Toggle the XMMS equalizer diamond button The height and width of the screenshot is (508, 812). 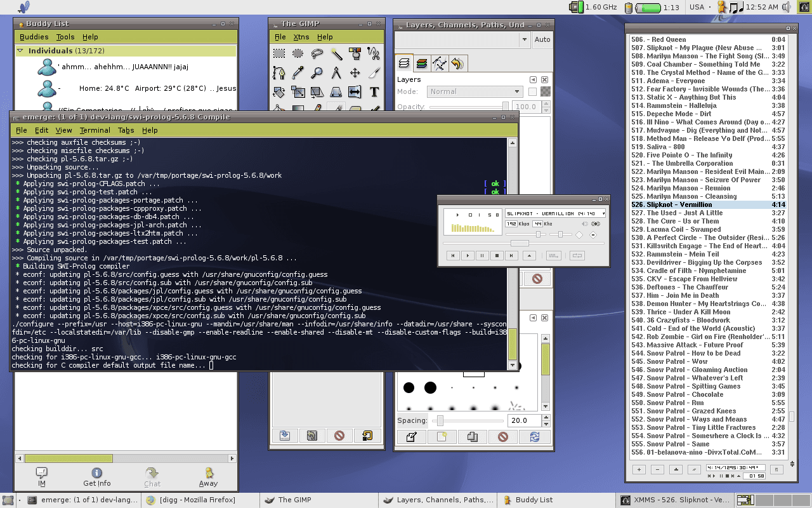tap(579, 235)
